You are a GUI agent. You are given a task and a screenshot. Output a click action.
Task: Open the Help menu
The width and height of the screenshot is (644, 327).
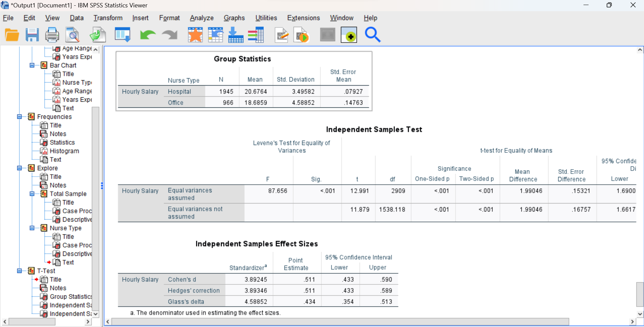click(370, 18)
